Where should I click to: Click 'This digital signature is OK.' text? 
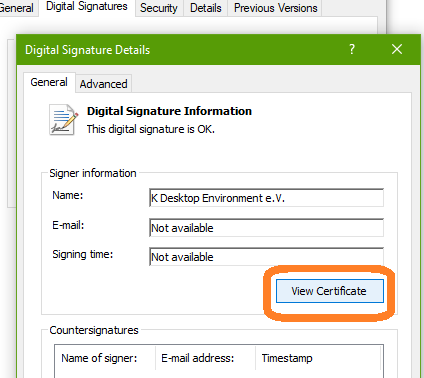coord(151,129)
